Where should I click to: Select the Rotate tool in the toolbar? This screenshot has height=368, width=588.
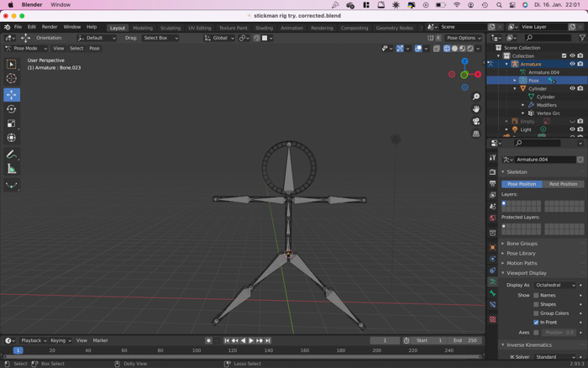(x=12, y=109)
